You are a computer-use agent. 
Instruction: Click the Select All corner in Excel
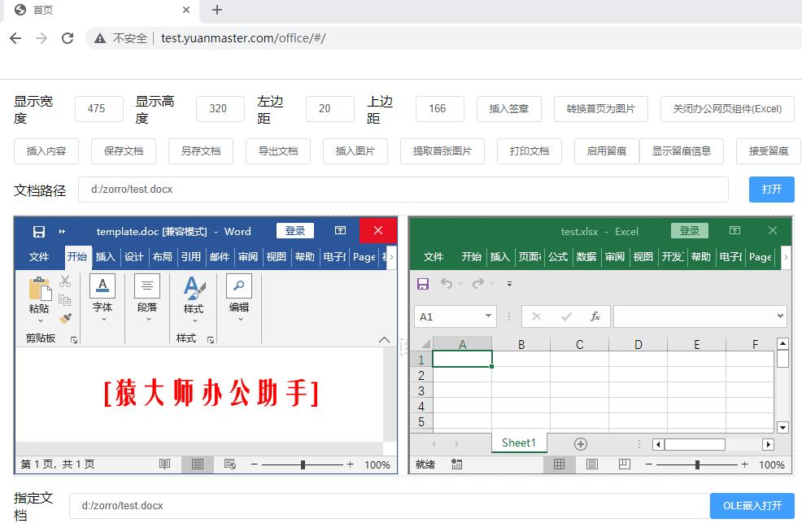(425, 344)
